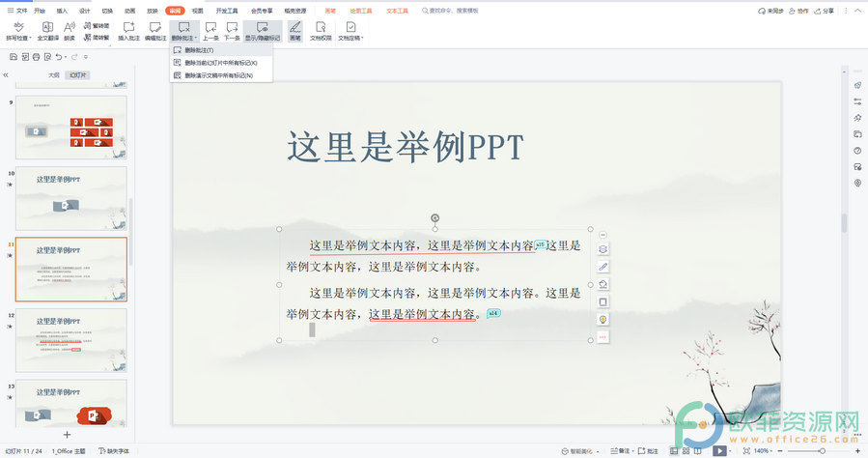Viewport: 868px width, 458px height.
Task: Choose 删除当前幻灯片中所有标记 menu entry
Action: pyautogui.click(x=221, y=63)
